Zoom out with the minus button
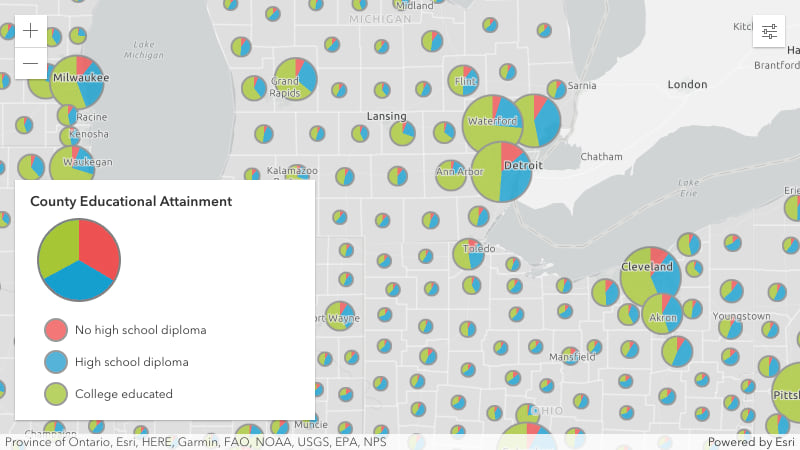 point(31,63)
